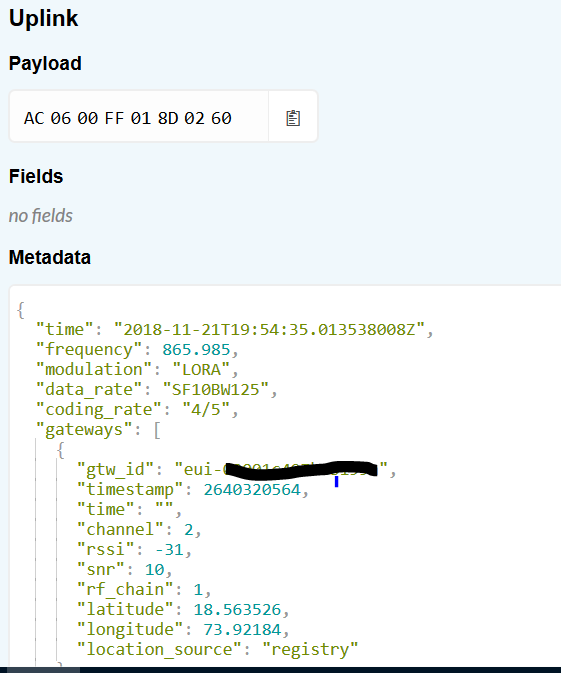
Task: Click the Metadata section heading
Action: pos(50,258)
